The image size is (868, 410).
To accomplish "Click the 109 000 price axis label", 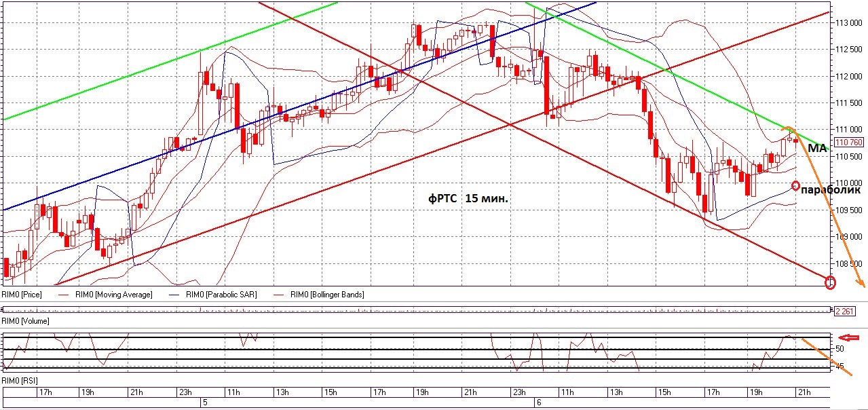I will 848,237.
